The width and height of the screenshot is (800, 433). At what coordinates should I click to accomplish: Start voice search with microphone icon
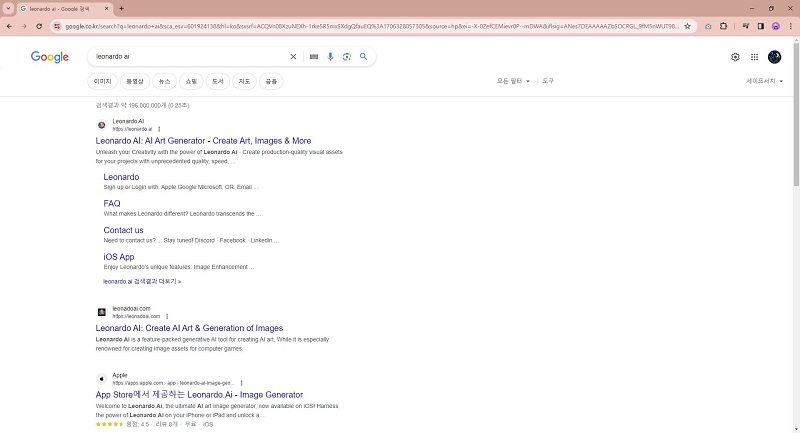pos(330,57)
